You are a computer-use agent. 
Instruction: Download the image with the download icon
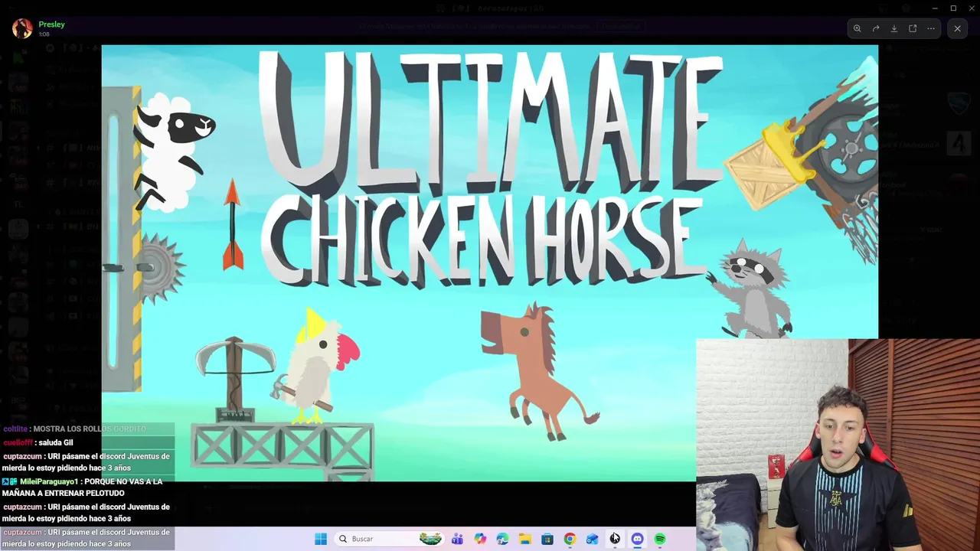click(x=894, y=28)
